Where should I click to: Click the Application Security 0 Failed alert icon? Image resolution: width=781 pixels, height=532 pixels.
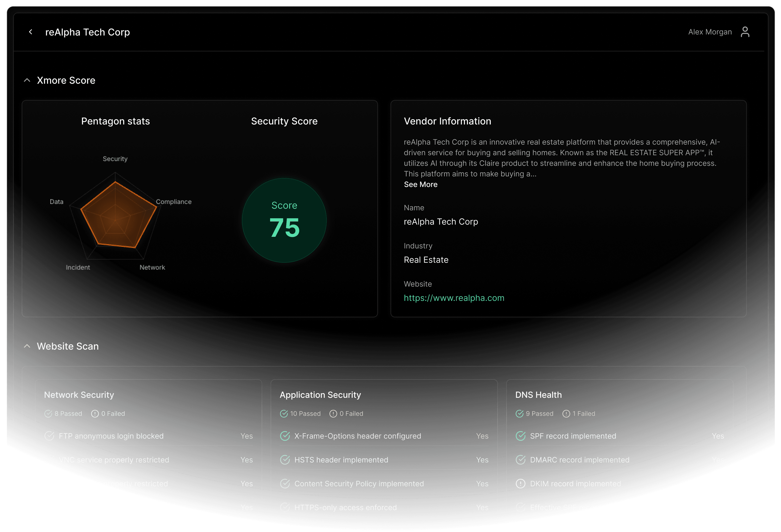click(333, 414)
